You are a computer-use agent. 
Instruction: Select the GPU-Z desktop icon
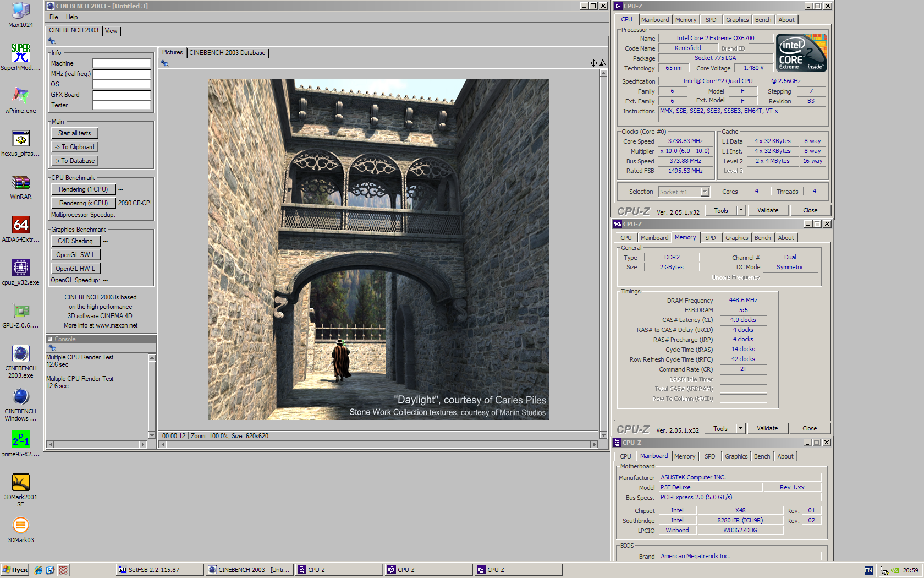point(21,315)
